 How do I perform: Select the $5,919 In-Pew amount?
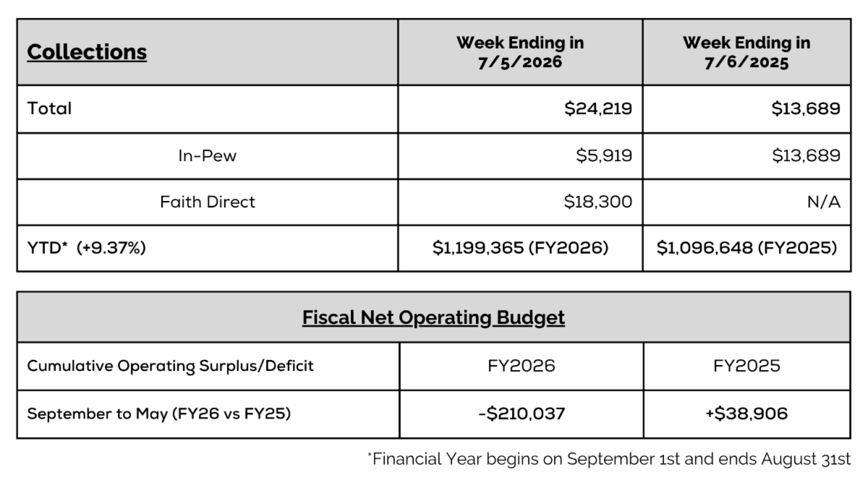click(604, 155)
